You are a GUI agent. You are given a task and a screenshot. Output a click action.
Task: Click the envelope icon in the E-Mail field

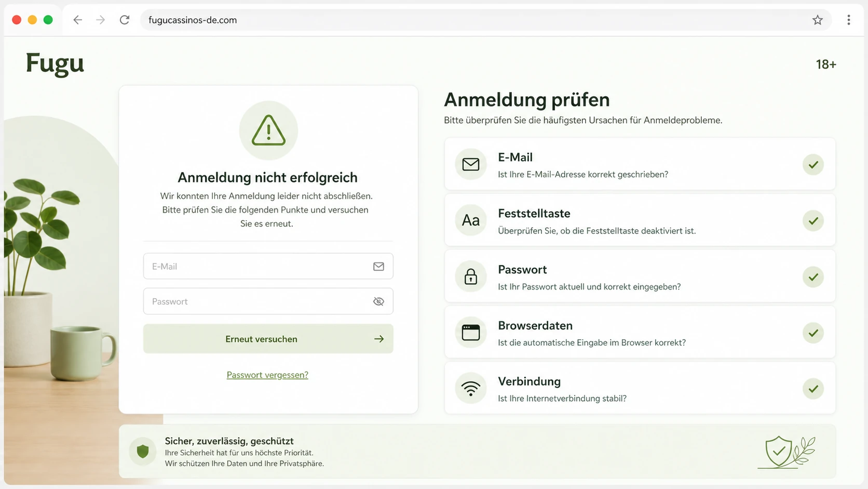378,266
